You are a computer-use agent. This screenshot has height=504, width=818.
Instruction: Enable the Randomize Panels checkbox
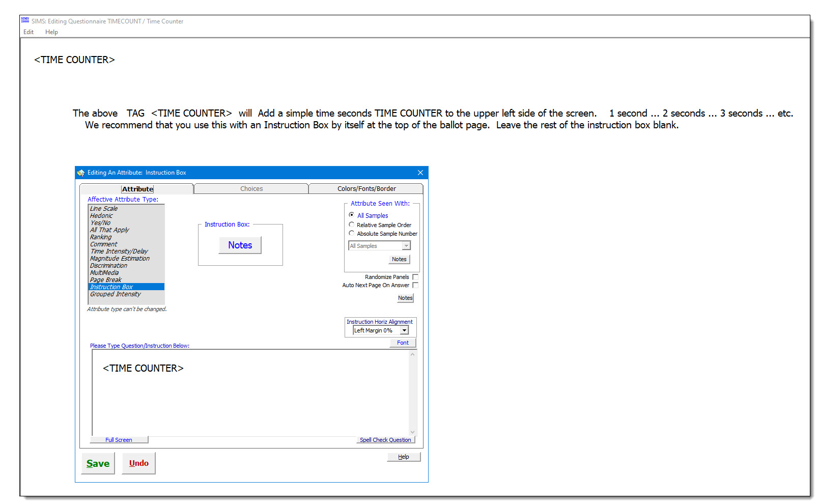tap(415, 277)
